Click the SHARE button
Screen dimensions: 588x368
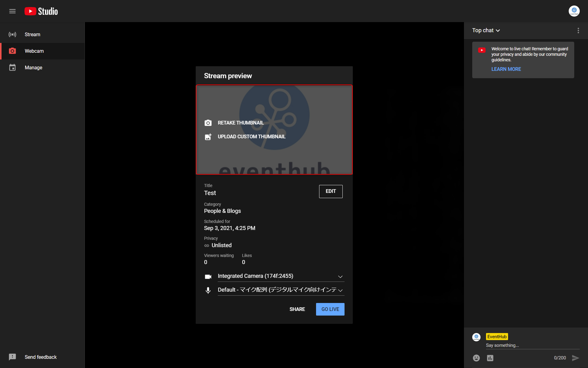point(297,309)
